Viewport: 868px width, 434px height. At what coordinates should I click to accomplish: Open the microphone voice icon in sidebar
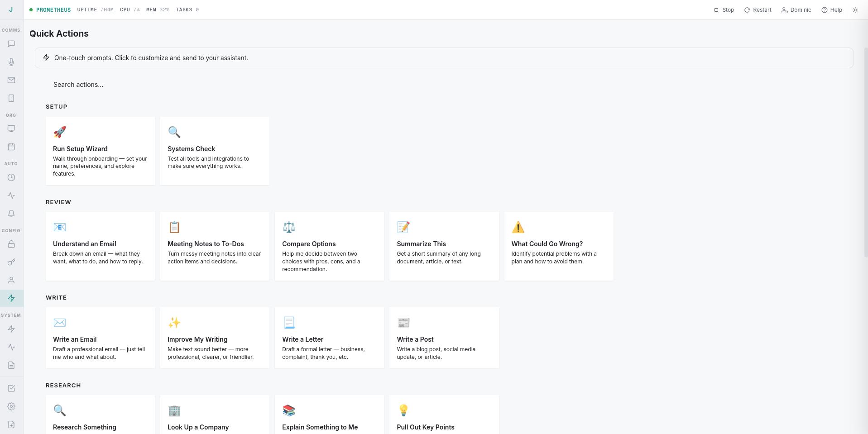11,62
